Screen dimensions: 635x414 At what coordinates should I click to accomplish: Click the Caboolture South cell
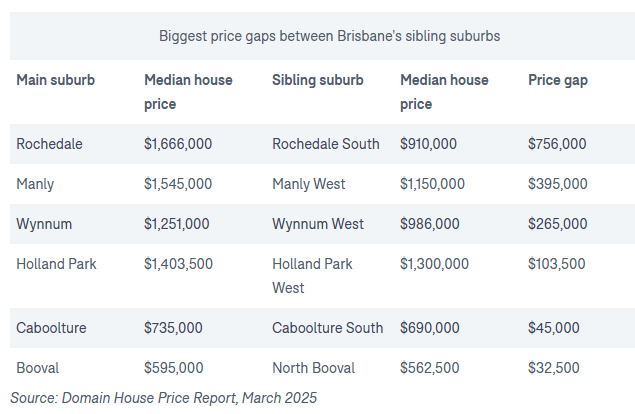pyautogui.click(x=327, y=328)
